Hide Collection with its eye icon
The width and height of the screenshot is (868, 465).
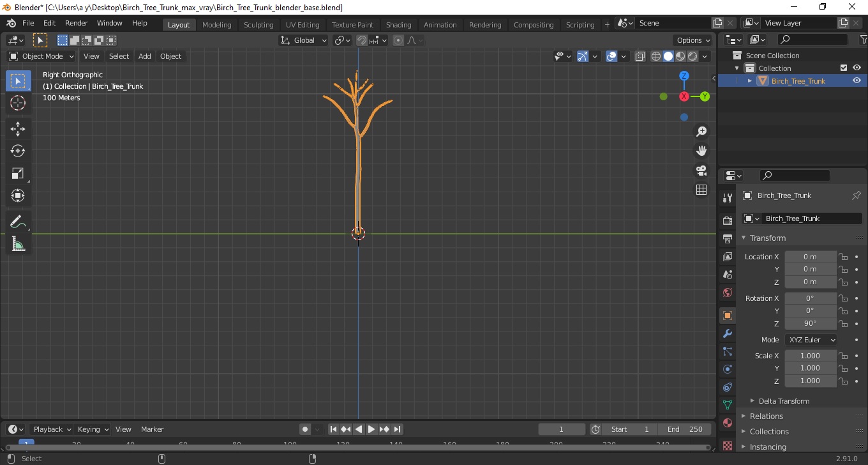point(857,68)
